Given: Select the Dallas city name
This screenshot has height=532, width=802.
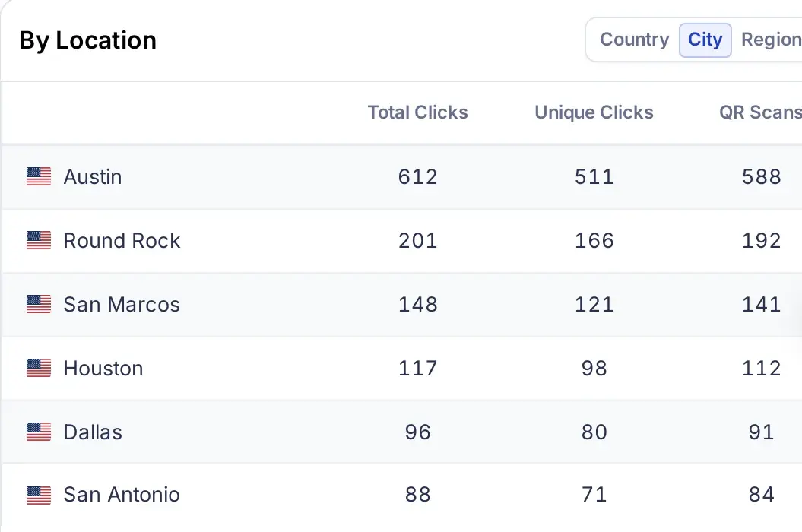Looking at the screenshot, I should coord(93,432).
